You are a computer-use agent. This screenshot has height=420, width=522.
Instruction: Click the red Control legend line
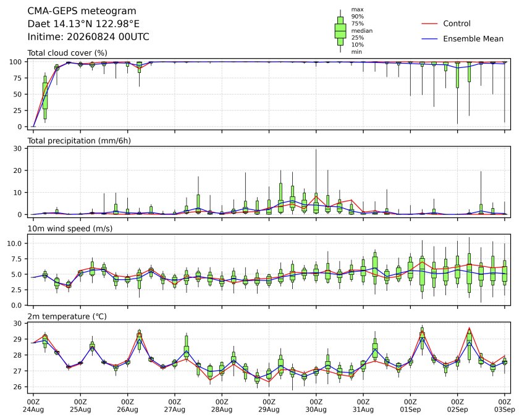coord(429,23)
